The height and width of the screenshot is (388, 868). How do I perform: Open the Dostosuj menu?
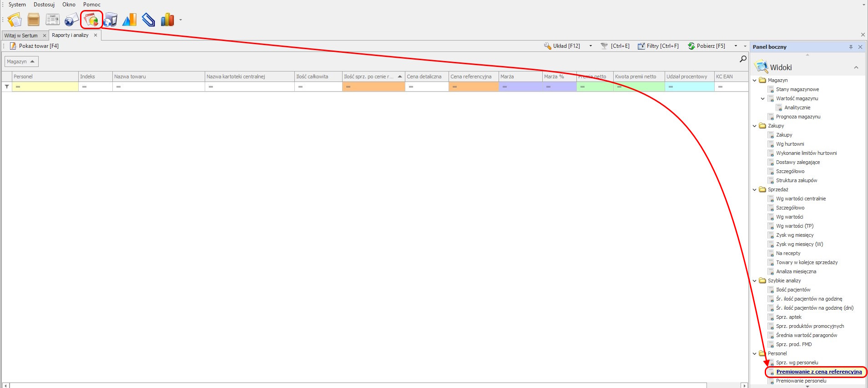coord(44,5)
